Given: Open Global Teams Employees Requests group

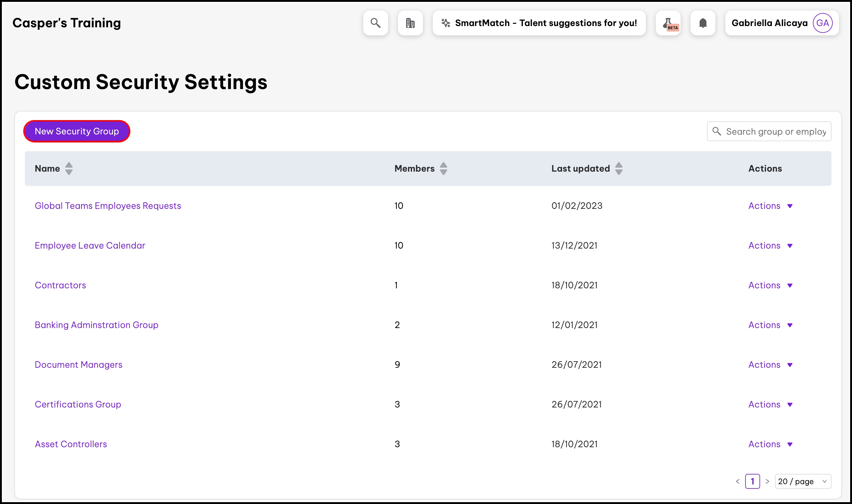Looking at the screenshot, I should (108, 206).
